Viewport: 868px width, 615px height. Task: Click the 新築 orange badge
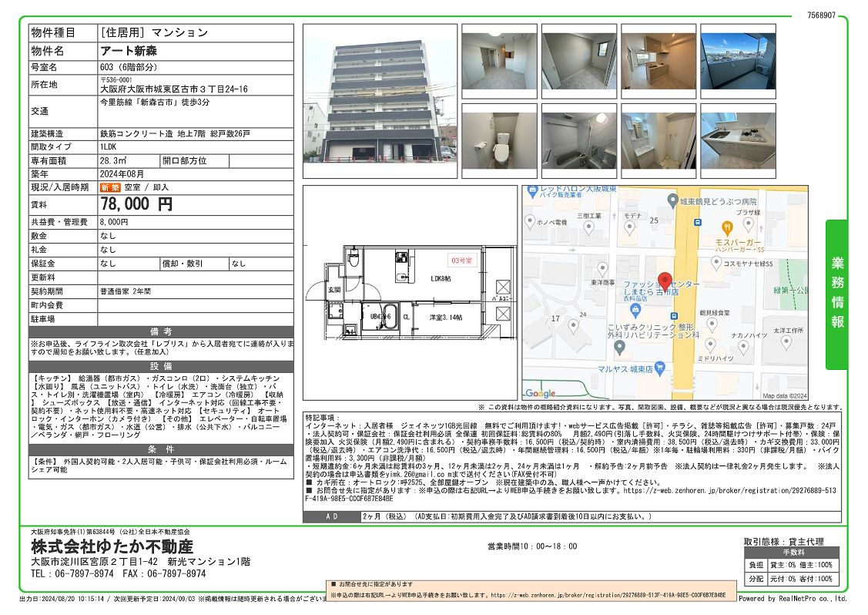click(109, 188)
